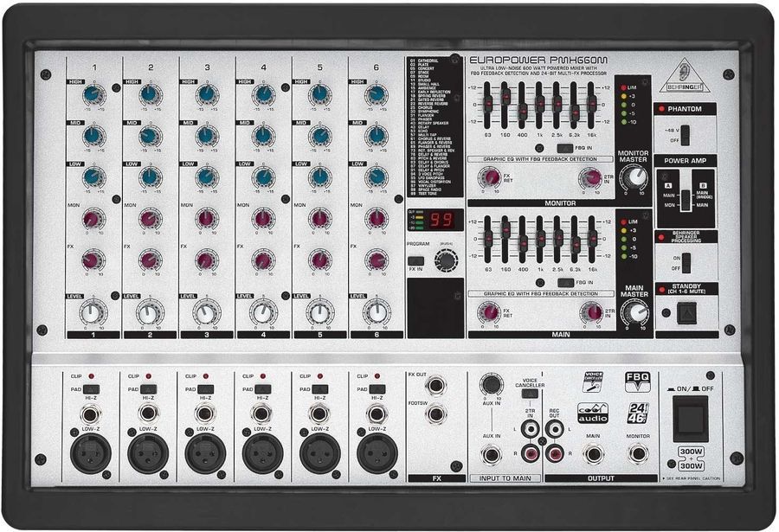Screen dimensions: 779x532
Task: Click the Voice Canceller logo badge
Action: pyautogui.click(x=593, y=381)
